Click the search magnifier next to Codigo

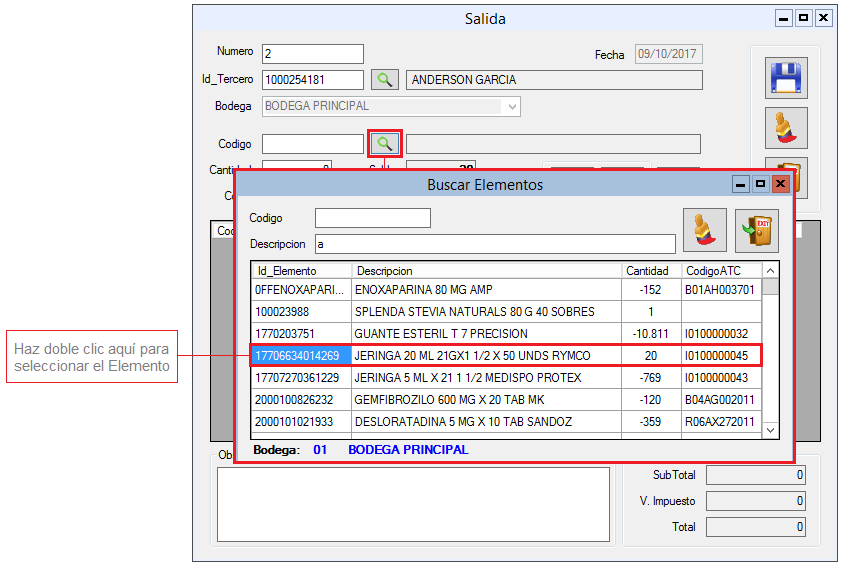pyautogui.click(x=385, y=144)
